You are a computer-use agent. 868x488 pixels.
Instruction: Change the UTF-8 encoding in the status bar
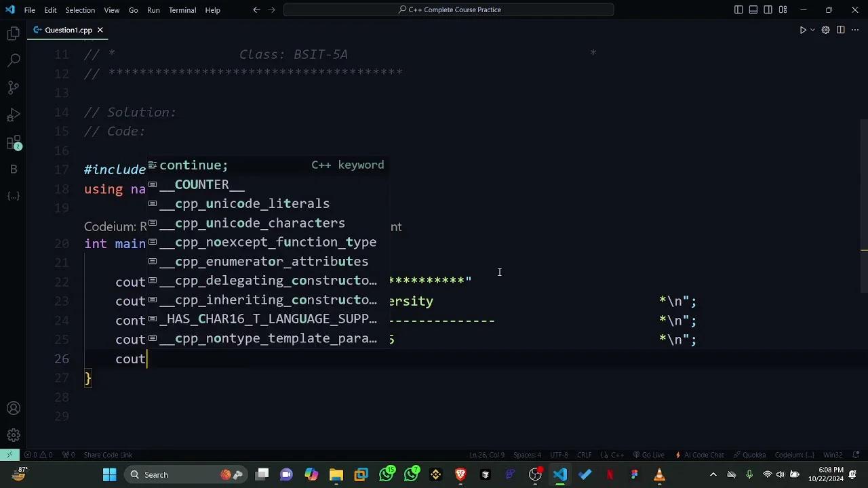coord(558,455)
